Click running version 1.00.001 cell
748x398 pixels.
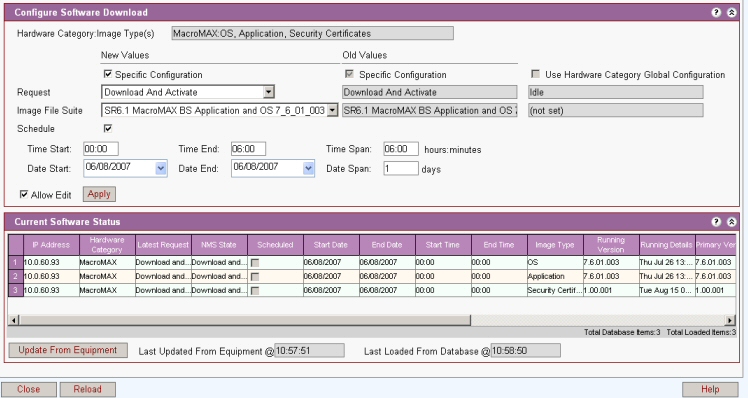pos(611,290)
